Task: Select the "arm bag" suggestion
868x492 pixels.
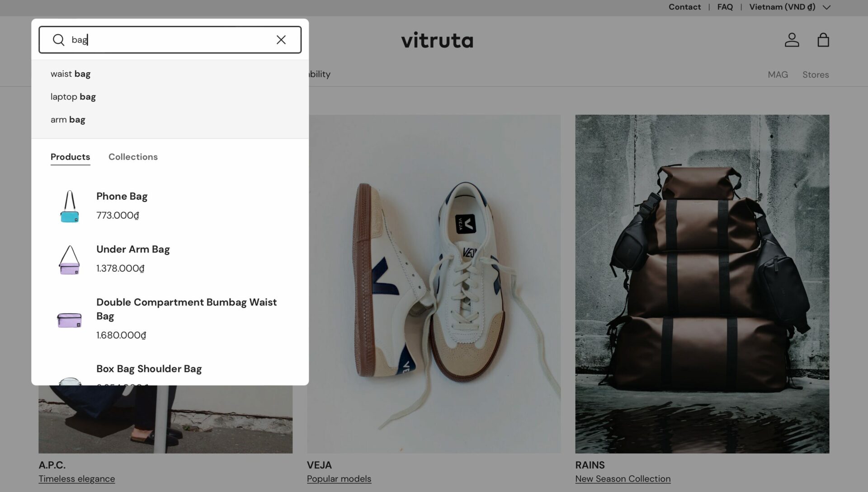Action: (68, 120)
